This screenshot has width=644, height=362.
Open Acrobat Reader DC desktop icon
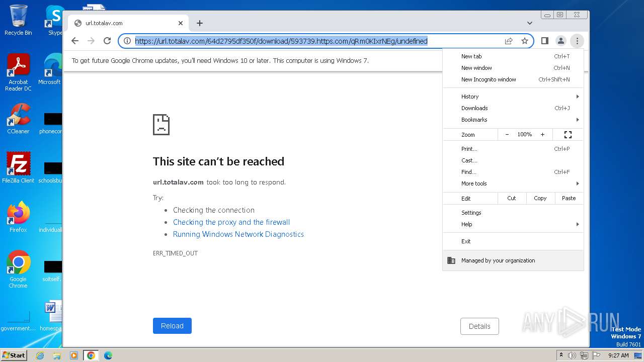pyautogui.click(x=18, y=73)
